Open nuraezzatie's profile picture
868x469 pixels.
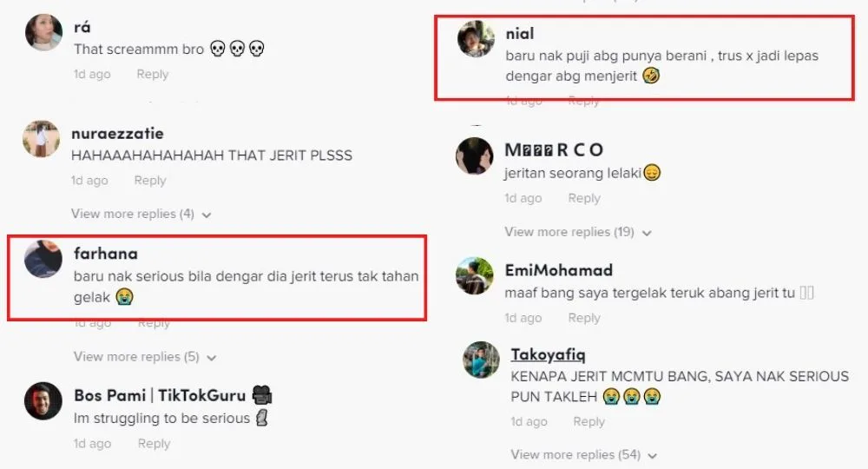(41, 138)
